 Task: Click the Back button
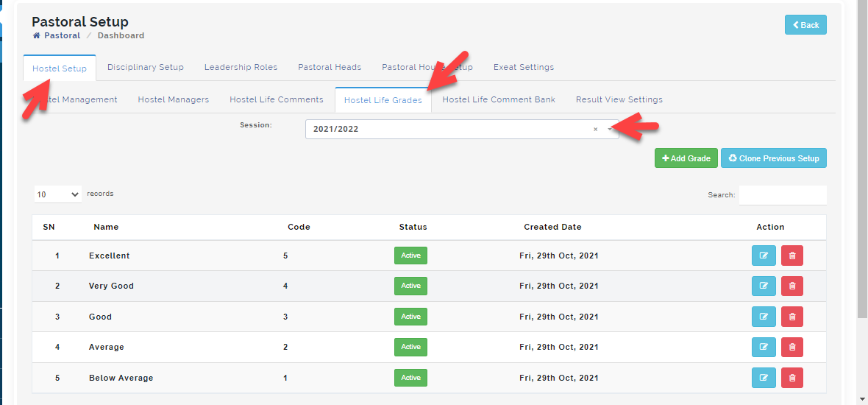(x=805, y=25)
